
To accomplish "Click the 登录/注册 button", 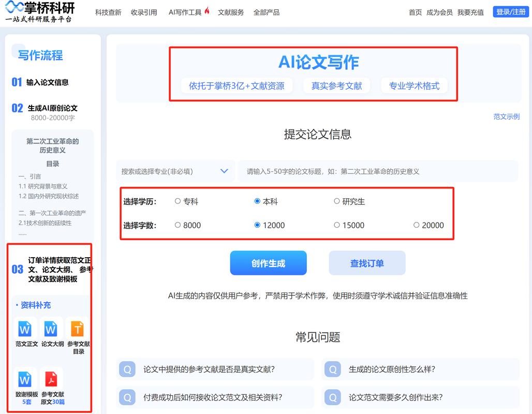I will click(510, 11).
